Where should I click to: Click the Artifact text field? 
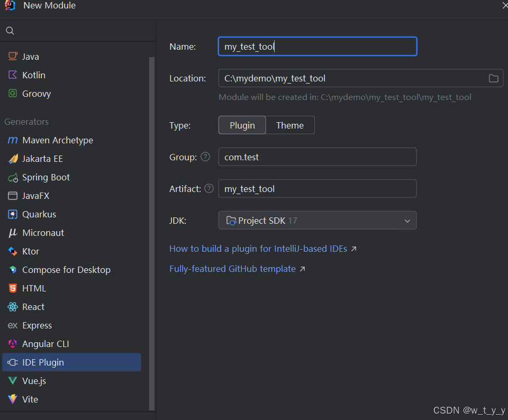tap(317, 188)
